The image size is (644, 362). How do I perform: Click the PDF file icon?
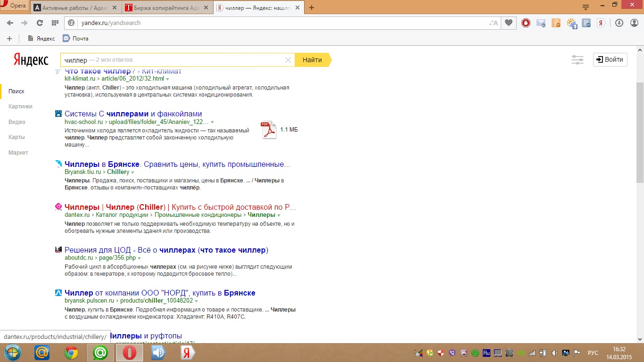(x=268, y=130)
